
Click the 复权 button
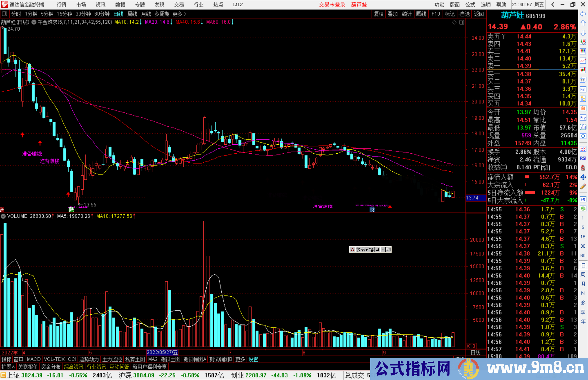379,14
